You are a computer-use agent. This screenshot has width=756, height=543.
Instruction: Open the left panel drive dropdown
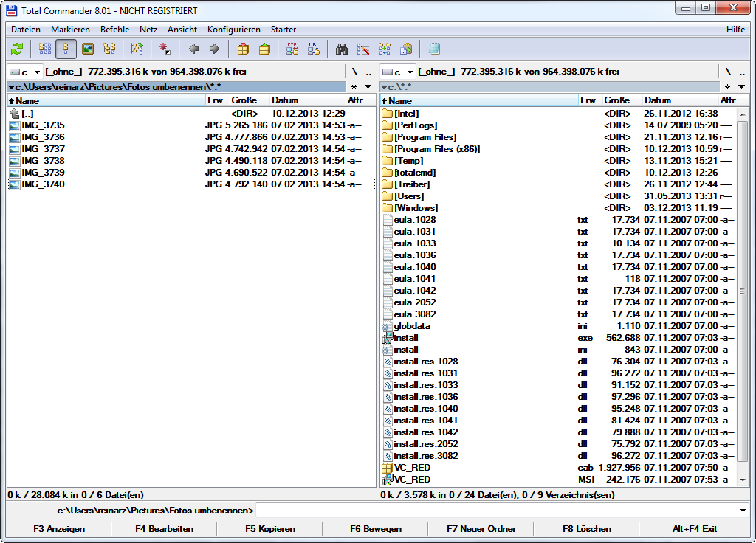(x=25, y=72)
